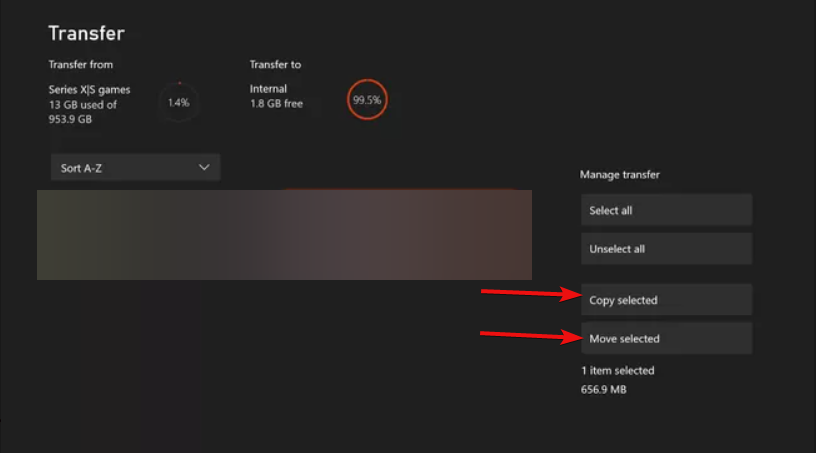Choose Select all under Manage transfer
The height and width of the screenshot is (453, 816).
point(666,210)
